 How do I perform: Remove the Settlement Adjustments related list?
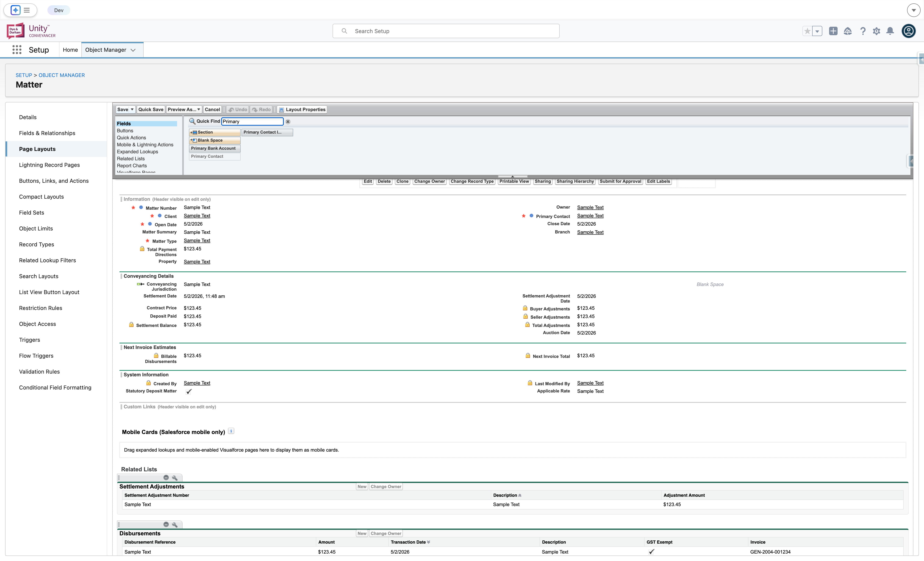tap(166, 478)
